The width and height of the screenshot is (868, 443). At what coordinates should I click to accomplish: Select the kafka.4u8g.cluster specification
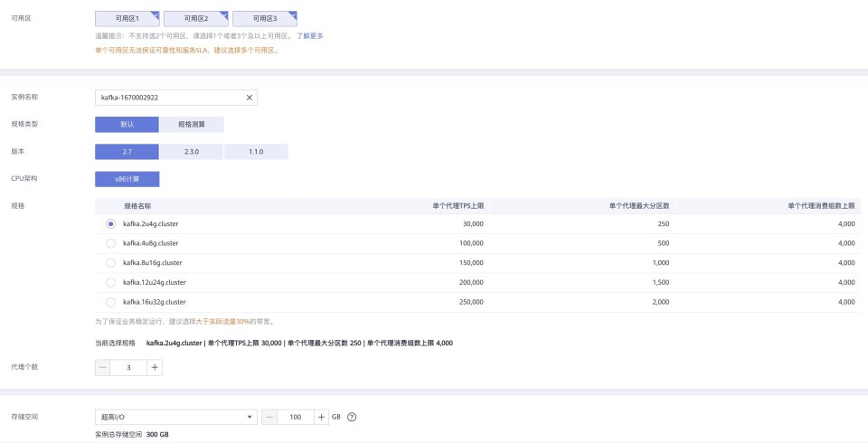(x=110, y=243)
